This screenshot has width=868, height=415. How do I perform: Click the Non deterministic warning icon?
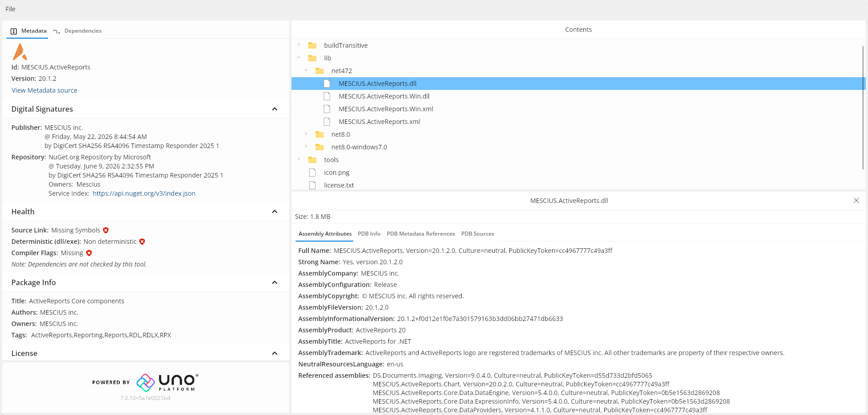[142, 242]
